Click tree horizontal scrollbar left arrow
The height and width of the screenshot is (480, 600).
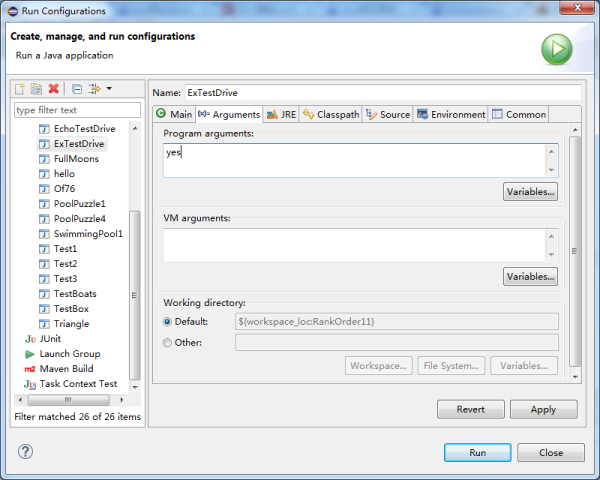pyautogui.click(x=20, y=400)
